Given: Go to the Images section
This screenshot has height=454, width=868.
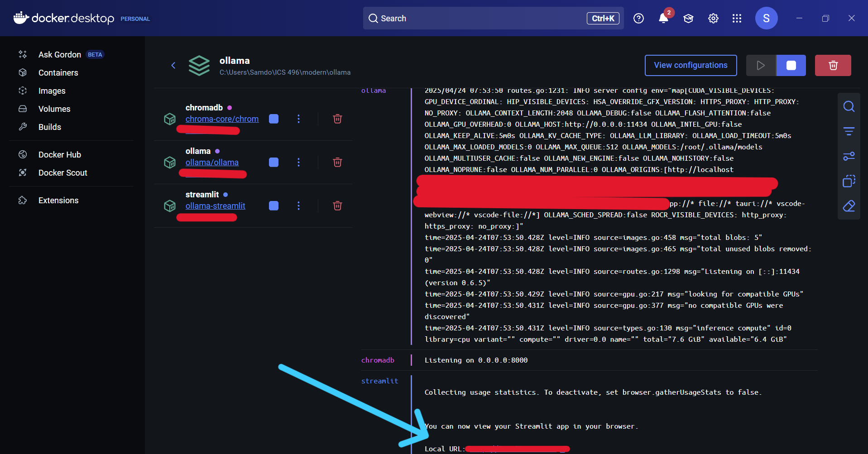Looking at the screenshot, I should pyautogui.click(x=52, y=91).
